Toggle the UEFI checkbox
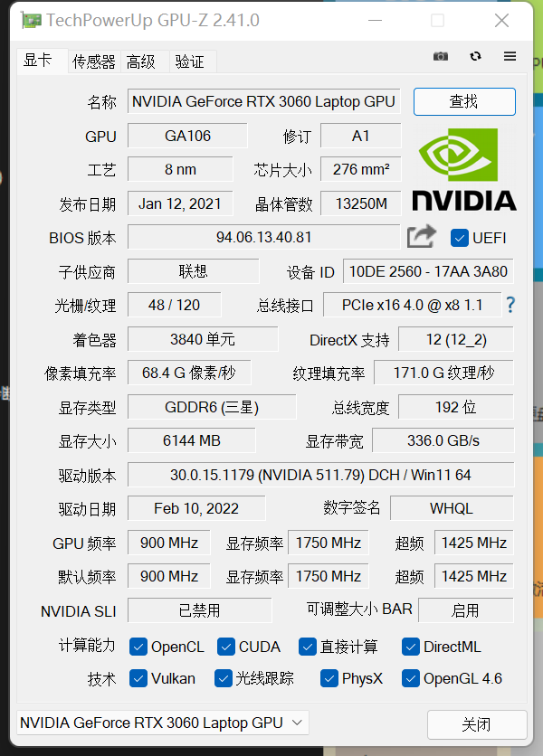The image size is (543, 756). (459, 238)
